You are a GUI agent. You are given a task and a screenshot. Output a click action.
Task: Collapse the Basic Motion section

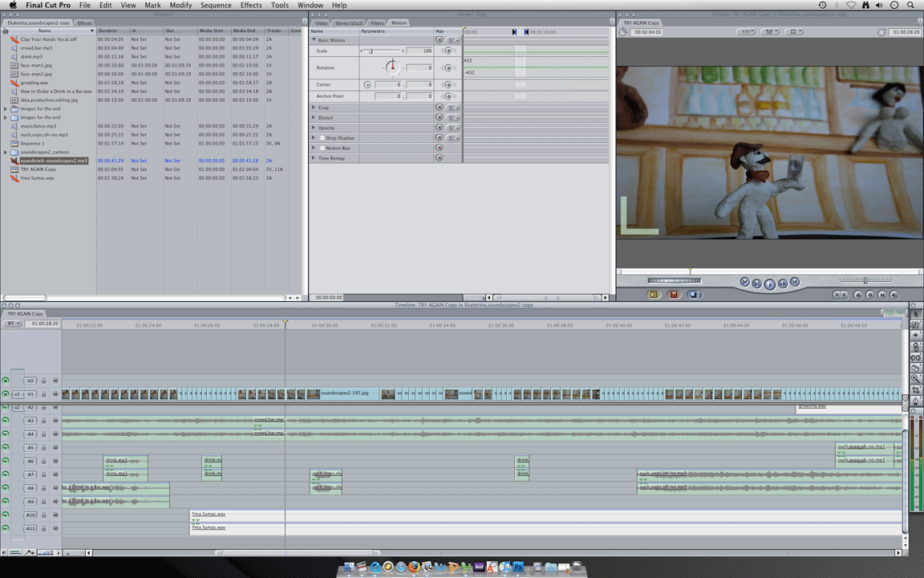tap(314, 39)
